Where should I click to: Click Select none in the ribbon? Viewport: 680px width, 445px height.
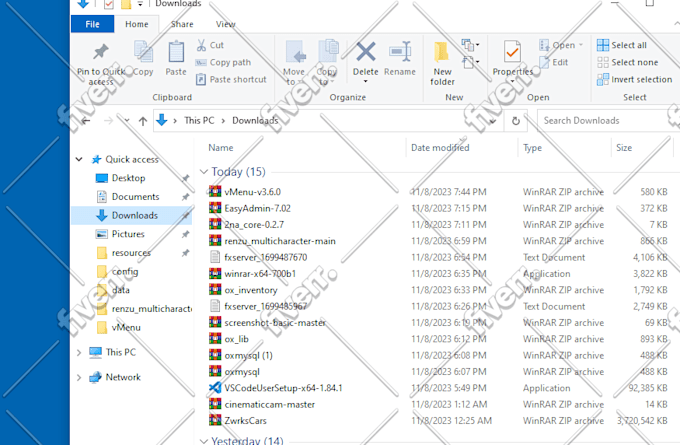click(x=628, y=62)
